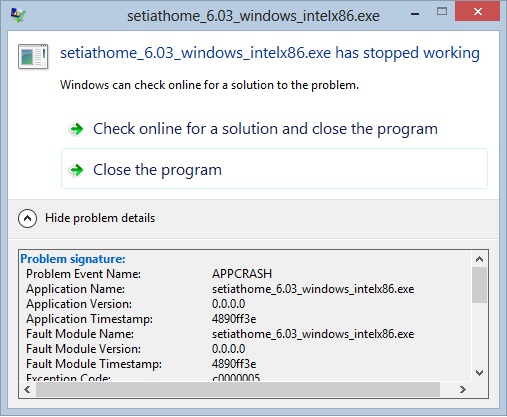Select the Application Timestamp value 4890ff3e
Viewport: 507px width, 417px height.
pos(234,319)
